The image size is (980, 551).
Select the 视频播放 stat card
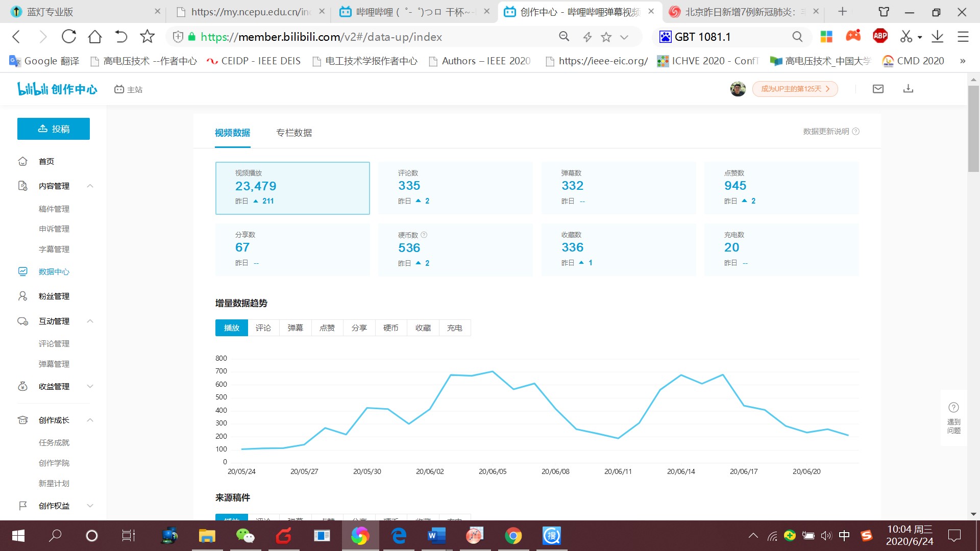click(x=292, y=188)
